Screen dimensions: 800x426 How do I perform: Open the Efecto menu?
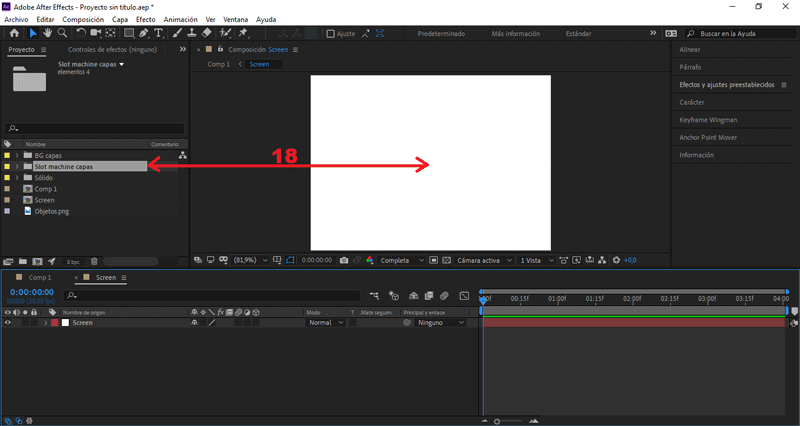tap(145, 19)
